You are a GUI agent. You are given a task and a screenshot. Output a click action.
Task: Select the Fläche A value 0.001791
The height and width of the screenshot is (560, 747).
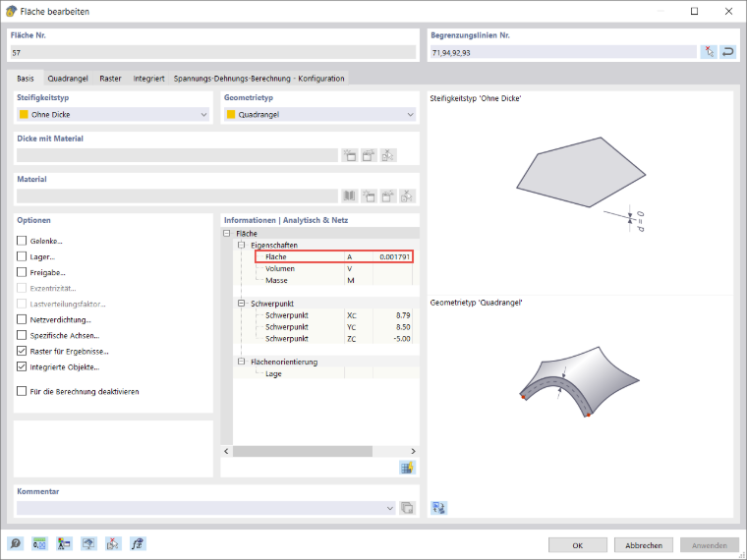394,256
